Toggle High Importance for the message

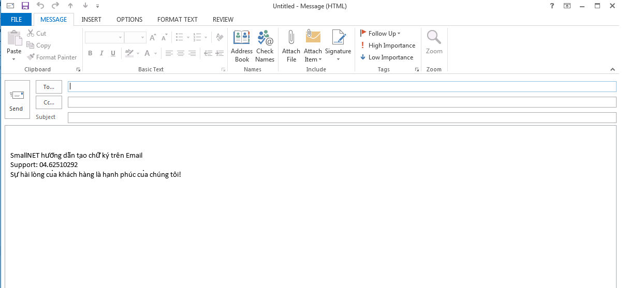pos(387,46)
